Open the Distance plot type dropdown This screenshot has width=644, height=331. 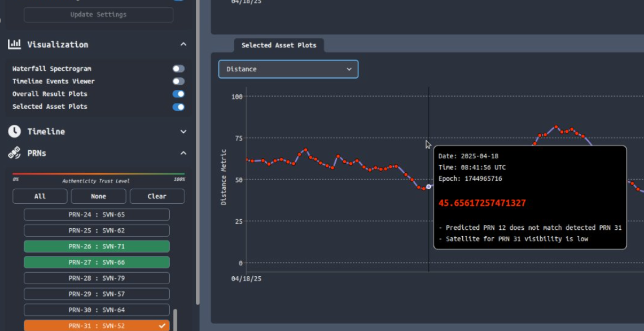click(x=288, y=69)
